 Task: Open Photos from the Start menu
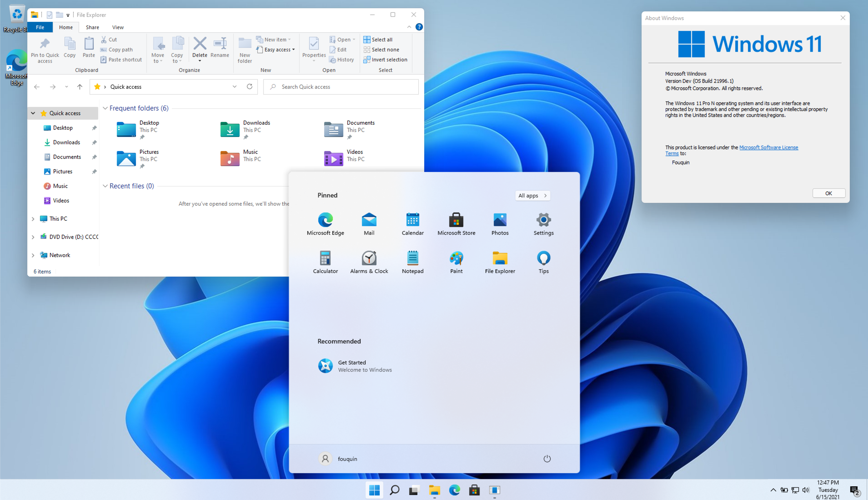click(500, 224)
